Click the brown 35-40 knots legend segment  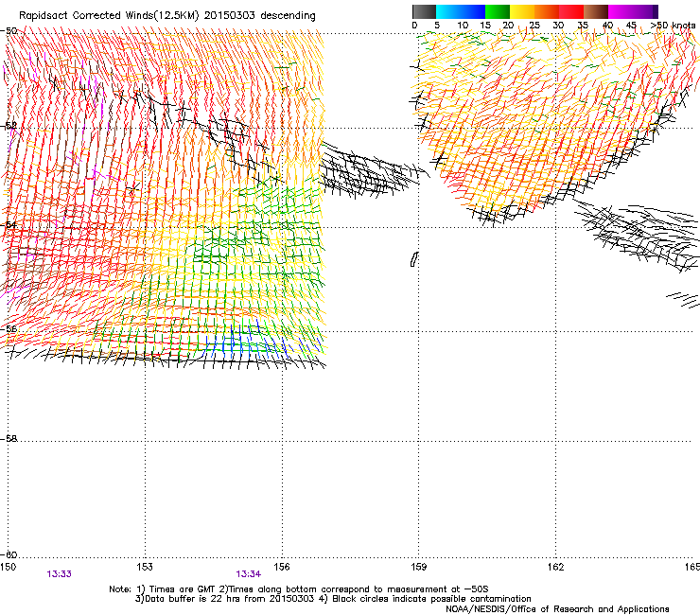click(596, 11)
